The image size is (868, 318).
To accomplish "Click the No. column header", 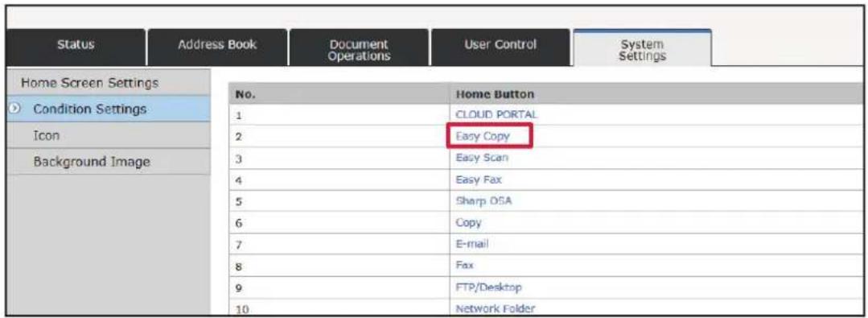I will pos(339,94).
